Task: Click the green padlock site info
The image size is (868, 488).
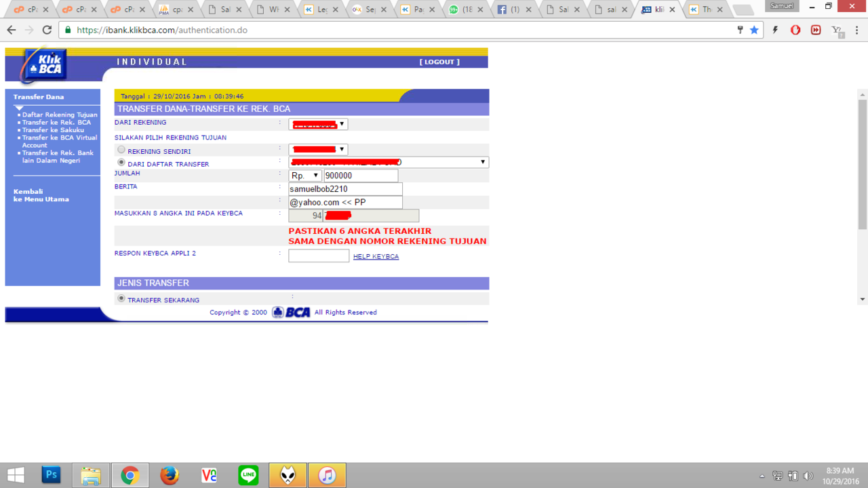Action: tap(67, 30)
